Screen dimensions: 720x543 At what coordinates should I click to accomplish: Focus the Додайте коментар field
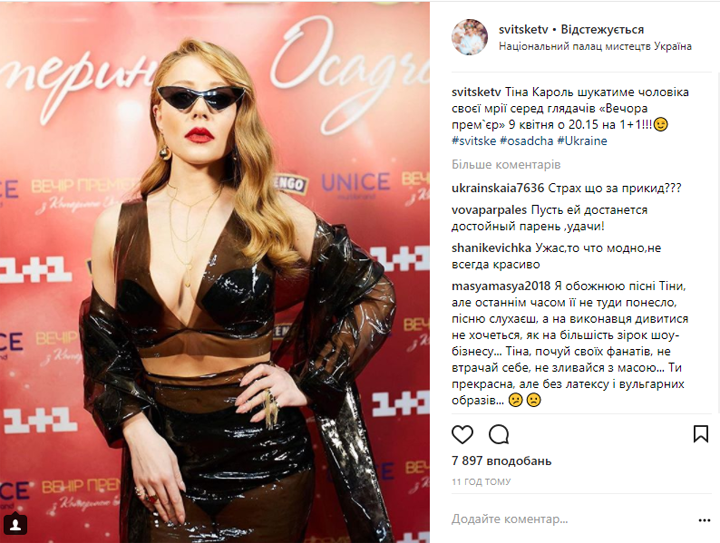tap(569, 519)
